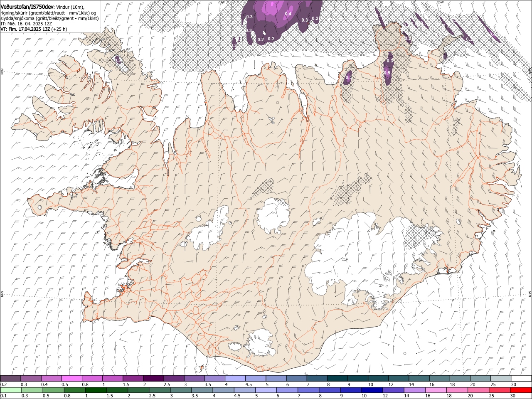This screenshot has width=532, height=399.
Task: Click upper legend swatch between 10 and 12
Action: [x=378, y=378]
